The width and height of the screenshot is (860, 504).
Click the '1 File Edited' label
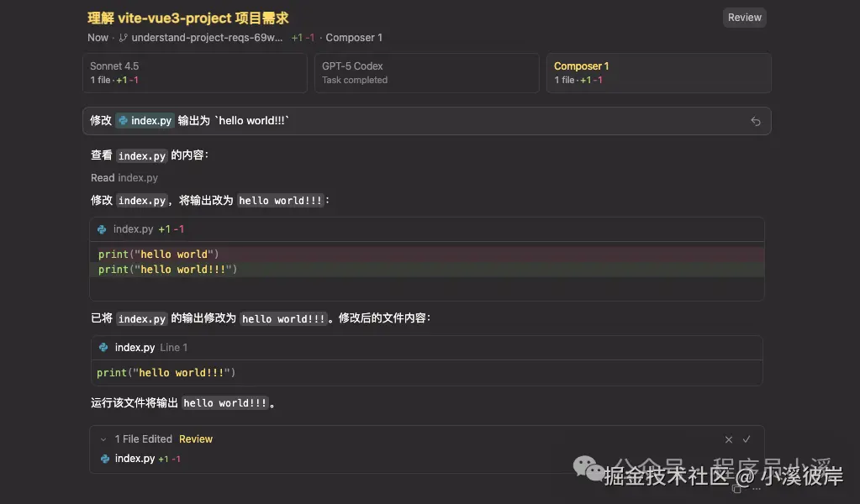pyautogui.click(x=143, y=439)
